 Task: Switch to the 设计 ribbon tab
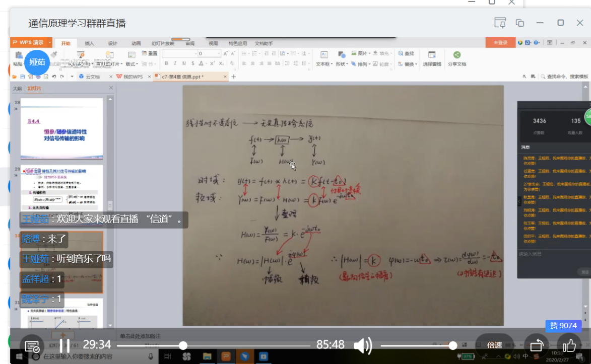click(x=112, y=43)
